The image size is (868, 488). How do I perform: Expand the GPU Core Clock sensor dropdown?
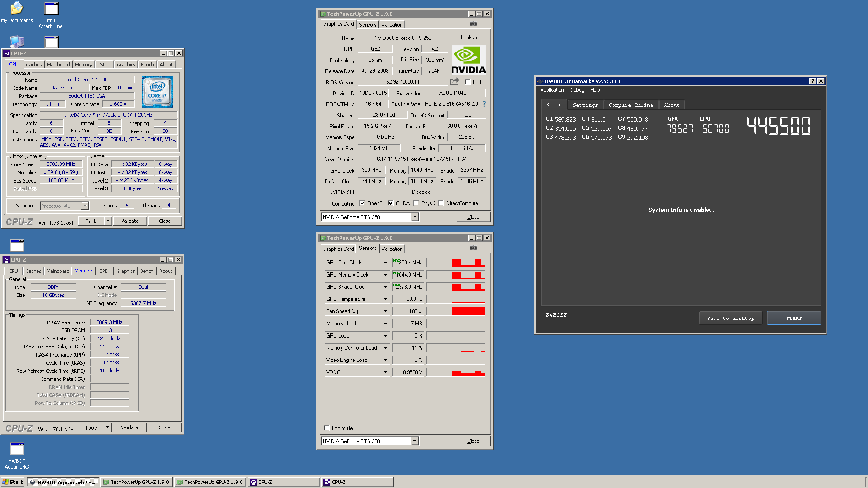385,263
